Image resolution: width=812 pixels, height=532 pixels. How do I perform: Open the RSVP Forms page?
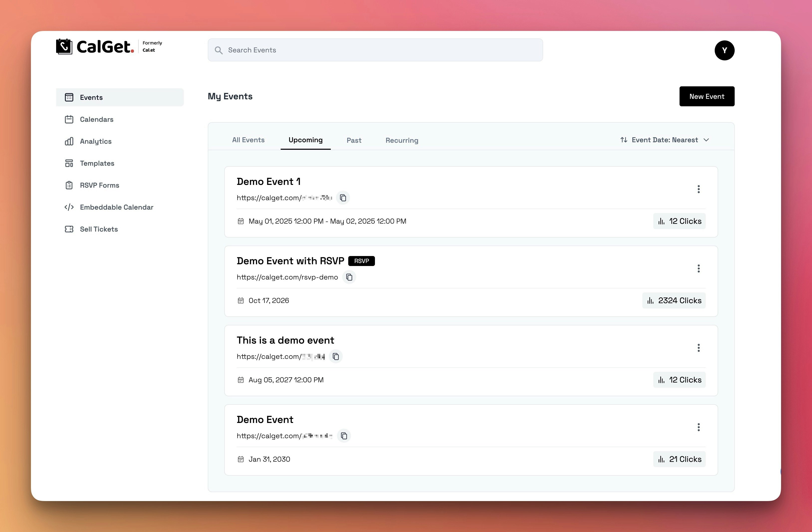(99, 185)
